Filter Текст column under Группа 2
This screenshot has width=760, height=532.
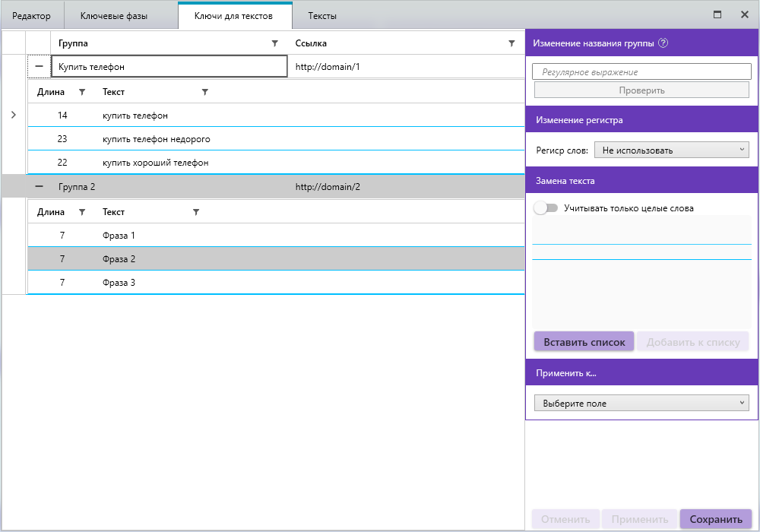(196, 212)
